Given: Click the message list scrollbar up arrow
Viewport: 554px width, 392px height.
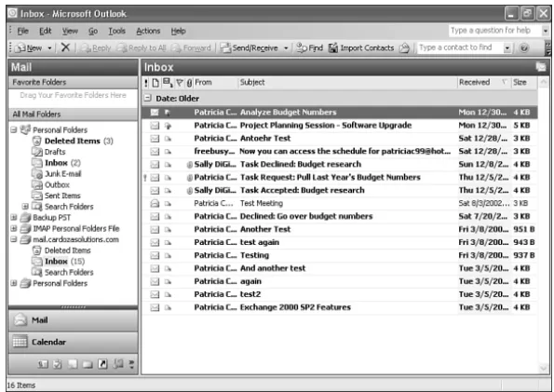Looking at the screenshot, I should pyautogui.click(x=544, y=83).
